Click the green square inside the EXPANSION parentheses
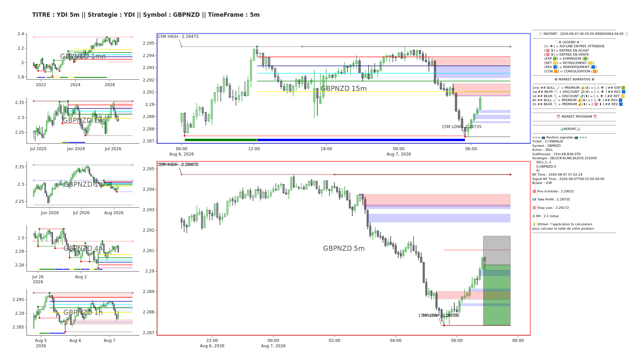The image size is (644, 362). point(586,59)
